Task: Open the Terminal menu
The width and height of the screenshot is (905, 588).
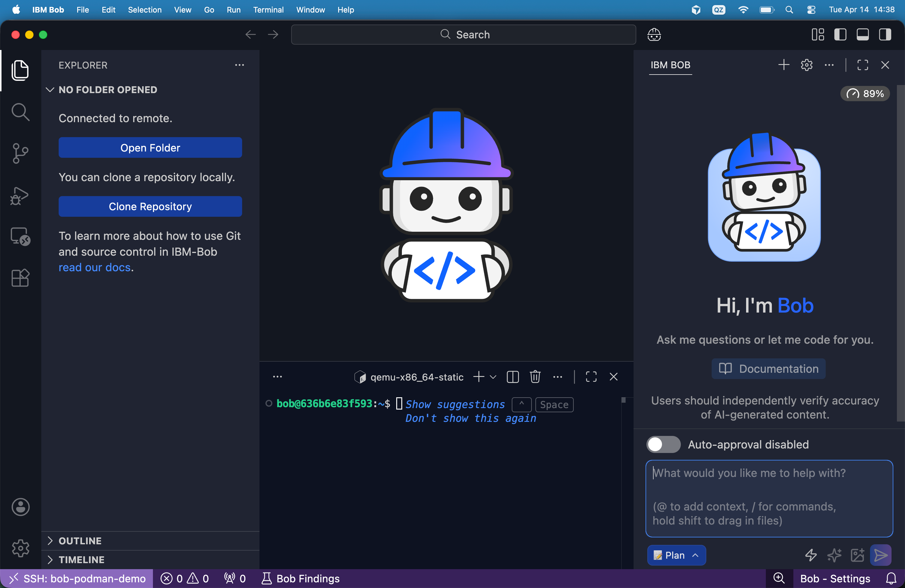Action: 268,10
